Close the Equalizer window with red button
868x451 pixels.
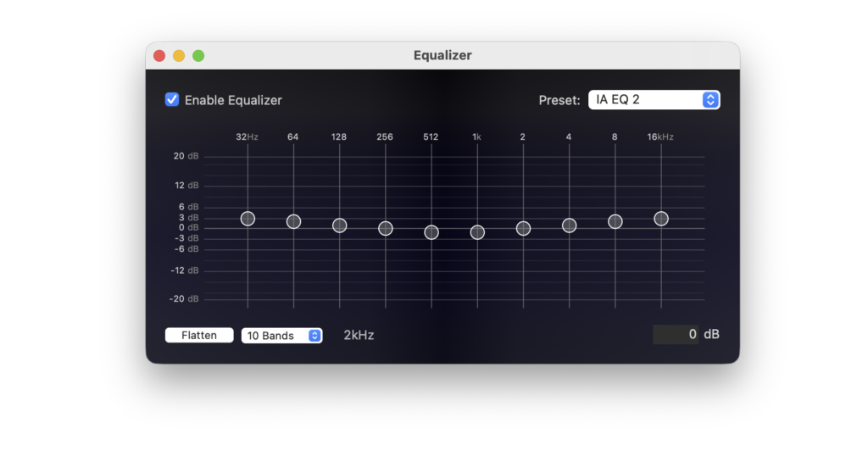point(159,55)
